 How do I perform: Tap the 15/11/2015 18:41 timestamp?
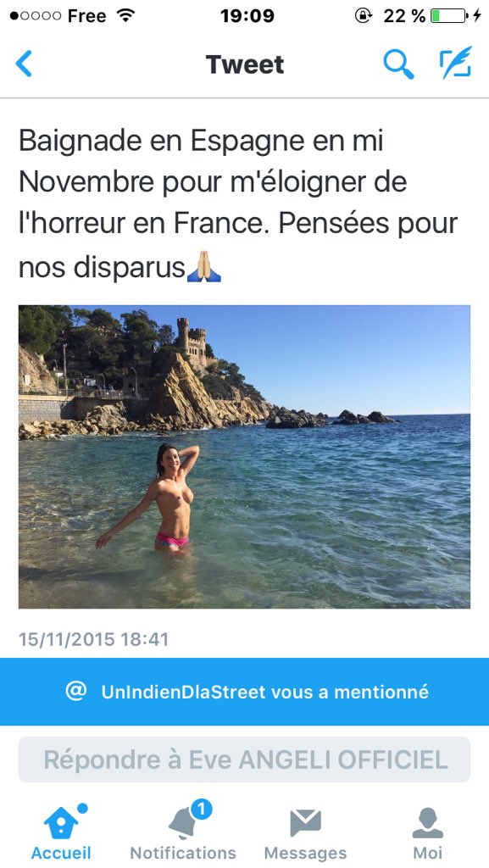click(x=93, y=639)
